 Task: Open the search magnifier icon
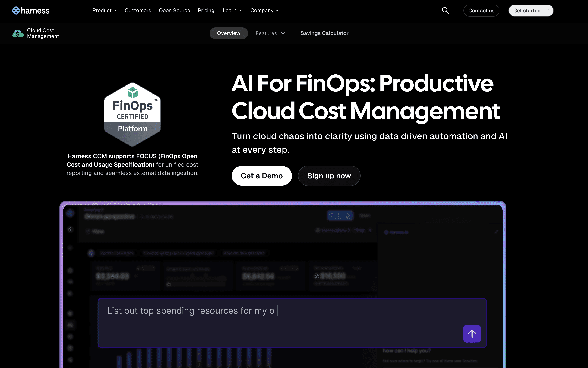445,11
